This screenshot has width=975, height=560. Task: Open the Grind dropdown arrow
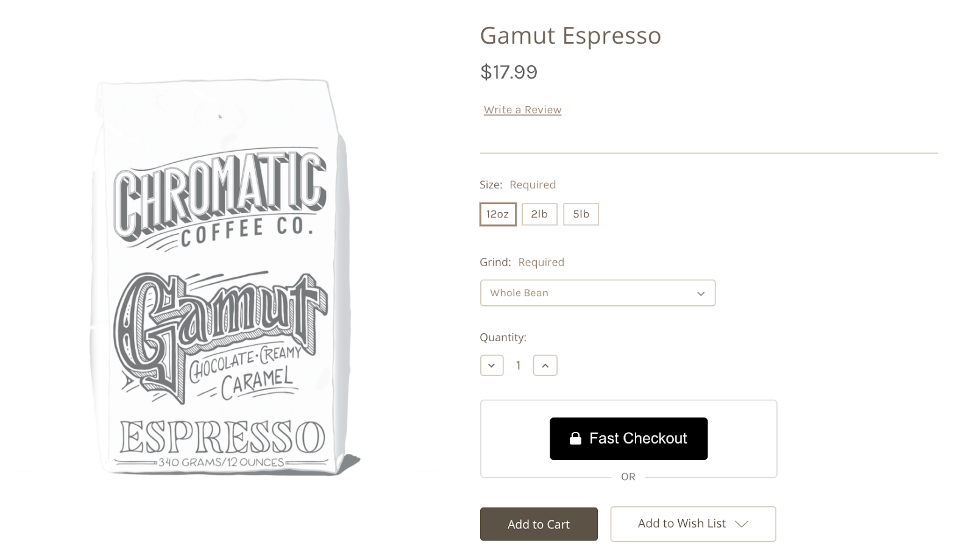tap(701, 294)
